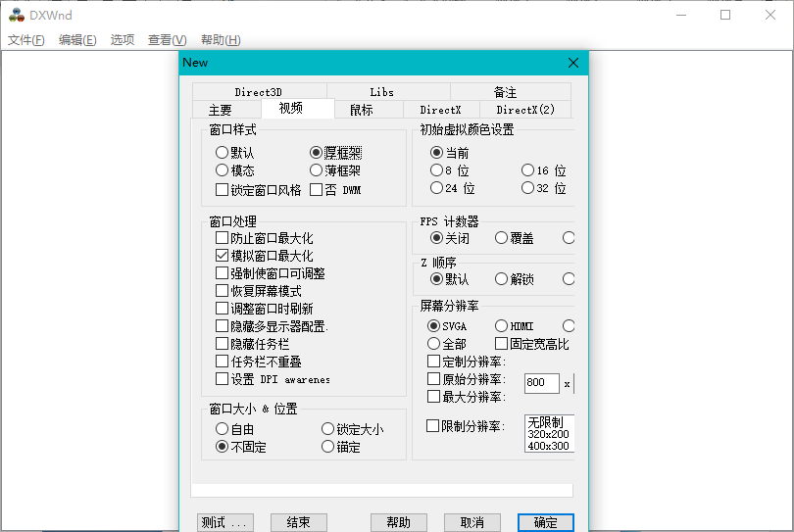Select 8 位 color depth radio
The height and width of the screenshot is (532, 794).
point(436,170)
